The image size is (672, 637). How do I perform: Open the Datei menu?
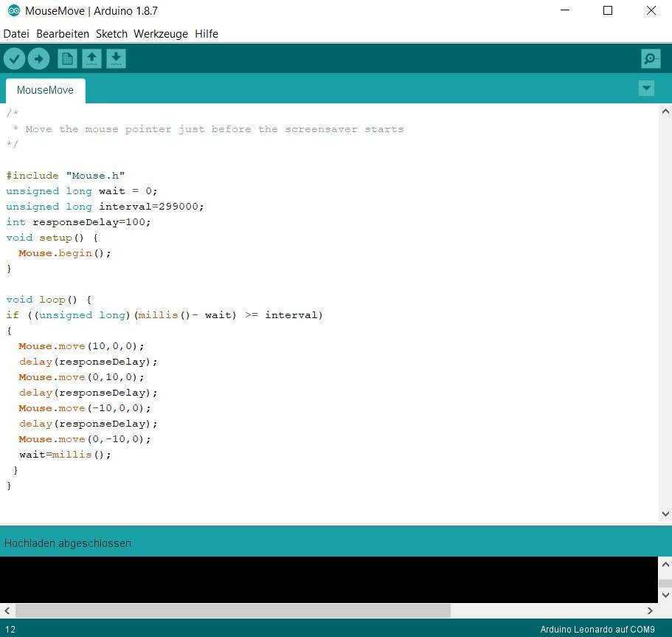16,34
